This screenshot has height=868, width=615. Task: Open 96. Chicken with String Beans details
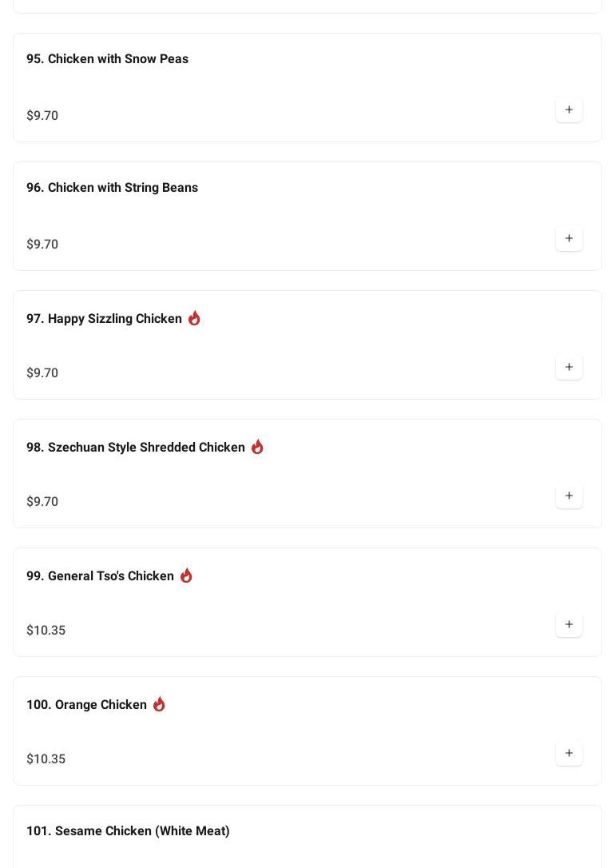tap(112, 187)
